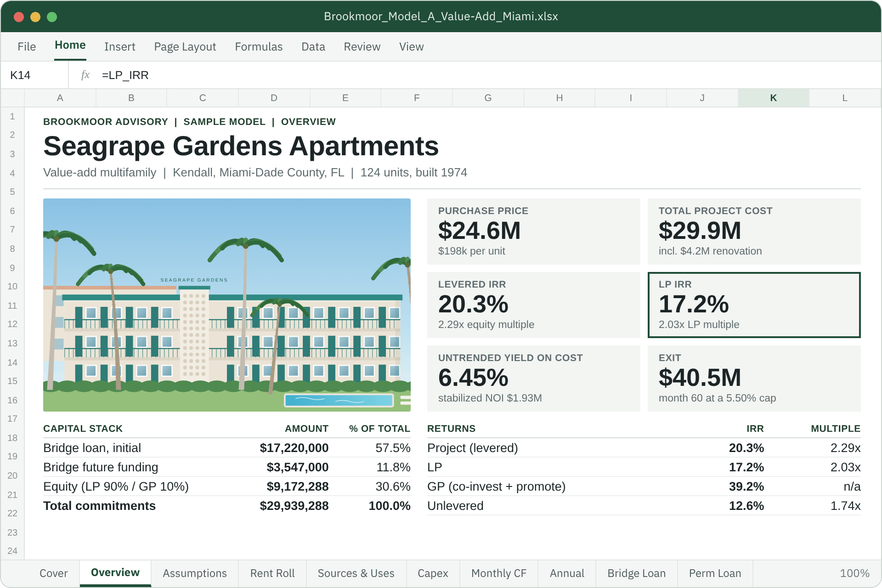This screenshot has height=588, width=882.
Task: Click the Levered IRR 20.3% card
Action: (534, 305)
